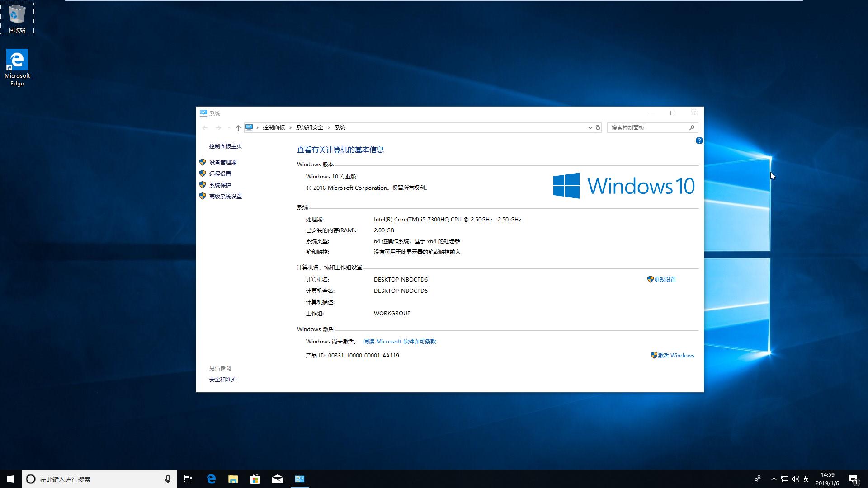Image resolution: width=868 pixels, height=488 pixels.
Task: Open 远程设置 (Remote settings)
Action: pyautogui.click(x=220, y=173)
